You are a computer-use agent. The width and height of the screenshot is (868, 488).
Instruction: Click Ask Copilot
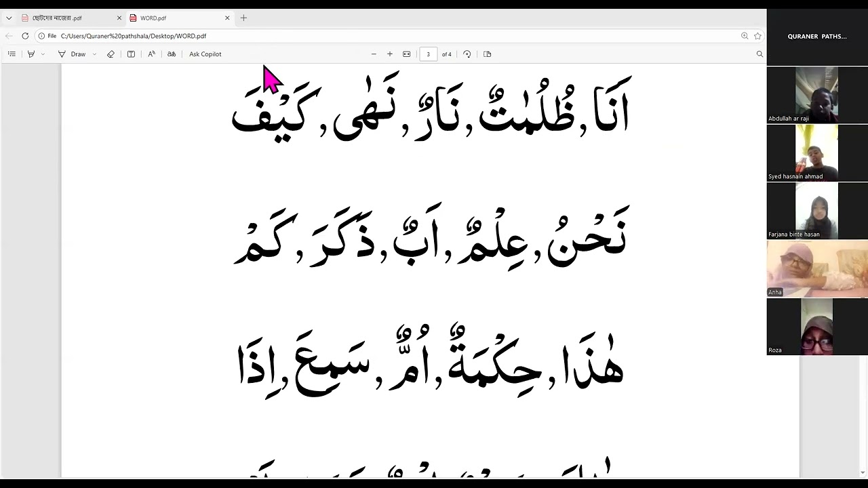click(205, 54)
